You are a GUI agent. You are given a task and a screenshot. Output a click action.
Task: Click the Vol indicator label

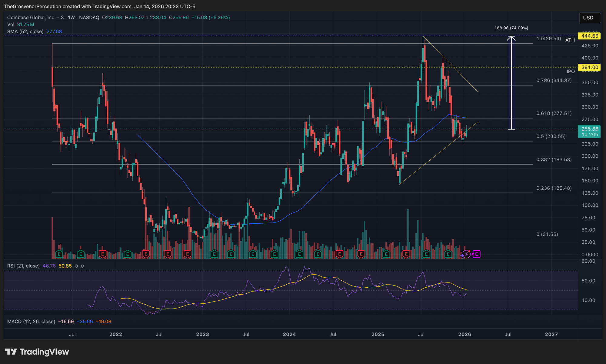(x=11, y=25)
